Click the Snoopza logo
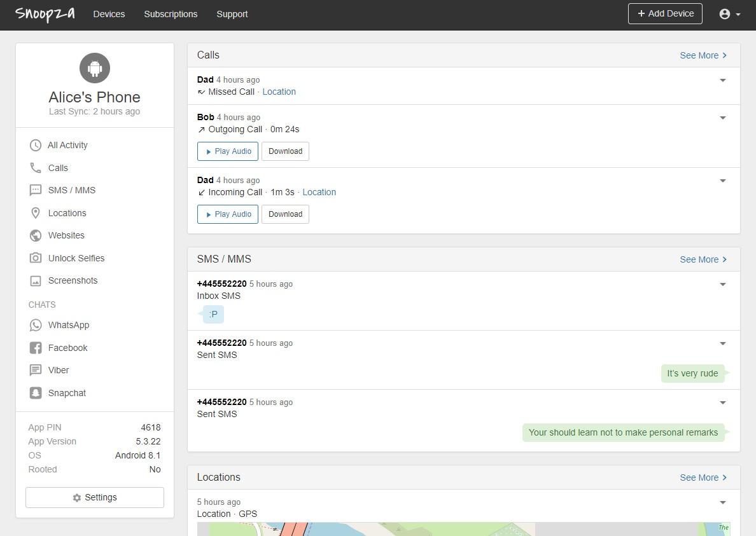Image resolution: width=756 pixels, height=536 pixels. [45, 14]
